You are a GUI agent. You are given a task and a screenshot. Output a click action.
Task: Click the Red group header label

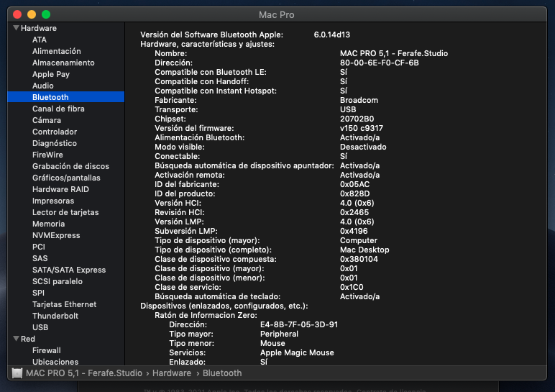[28, 339]
